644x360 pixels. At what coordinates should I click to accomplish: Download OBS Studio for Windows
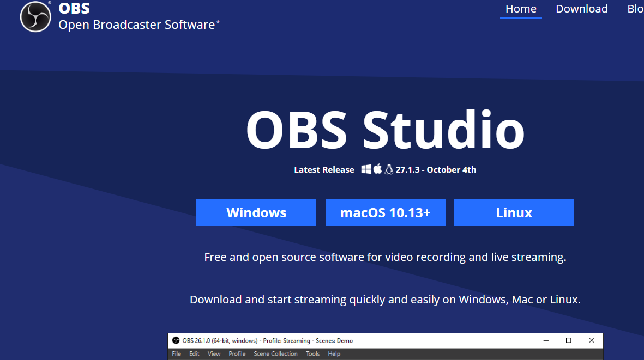click(x=256, y=212)
